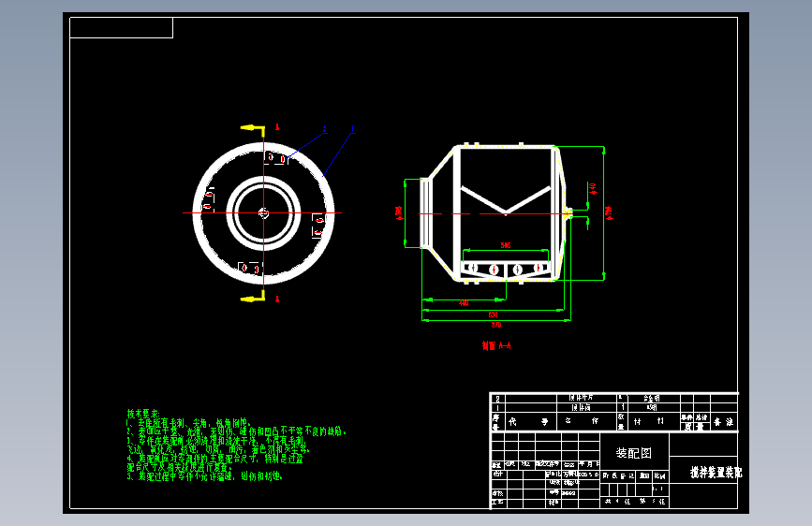
Task: Select the 440 dimension text
Action: (464, 303)
